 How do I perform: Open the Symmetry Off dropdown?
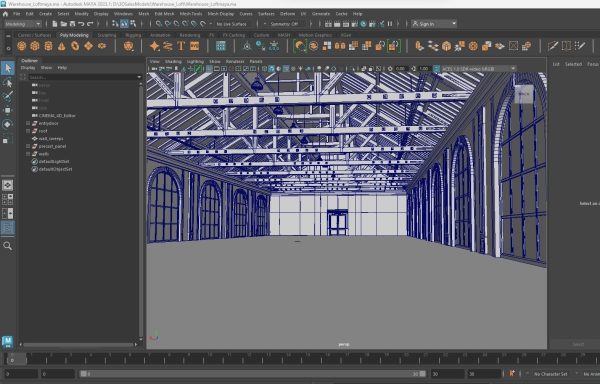click(x=284, y=24)
